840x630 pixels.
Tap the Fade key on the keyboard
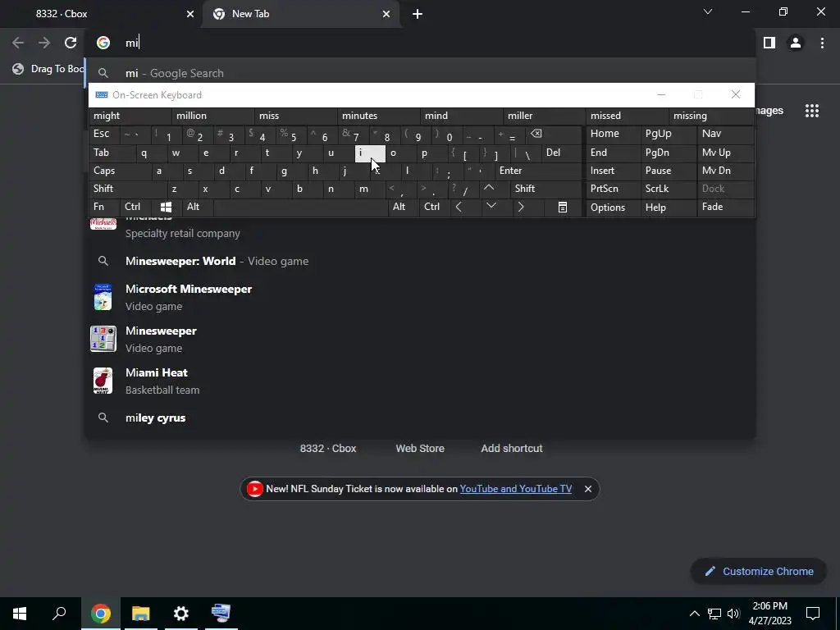pyautogui.click(x=725, y=207)
